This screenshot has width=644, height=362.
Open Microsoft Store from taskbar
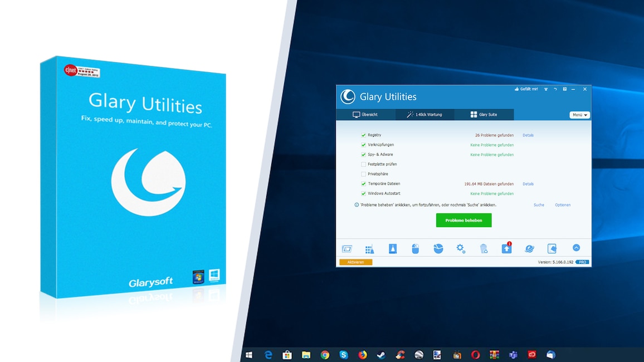[287, 355]
